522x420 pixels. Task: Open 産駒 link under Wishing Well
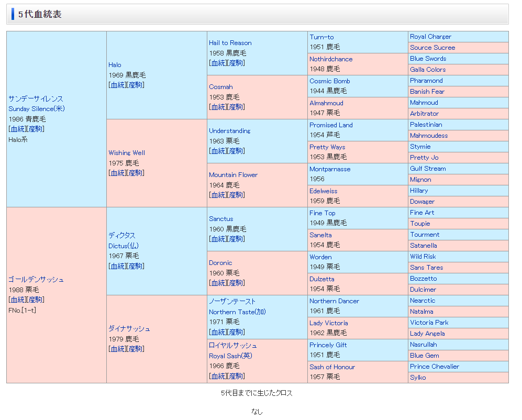pyautogui.click(x=136, y=173)
